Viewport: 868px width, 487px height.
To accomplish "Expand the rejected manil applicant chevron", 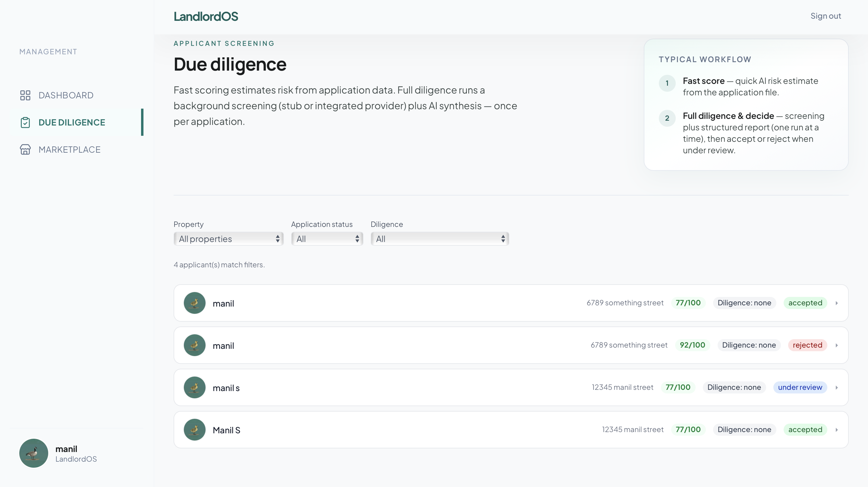I will coord(837,345).
